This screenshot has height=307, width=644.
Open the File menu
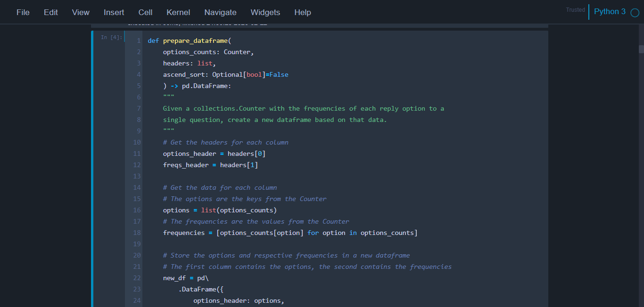point(23,12)
